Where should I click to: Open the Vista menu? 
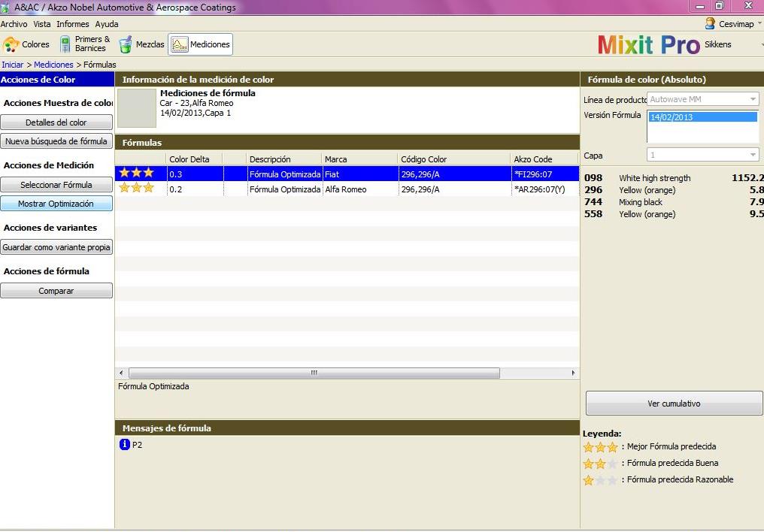coord(42,24)
